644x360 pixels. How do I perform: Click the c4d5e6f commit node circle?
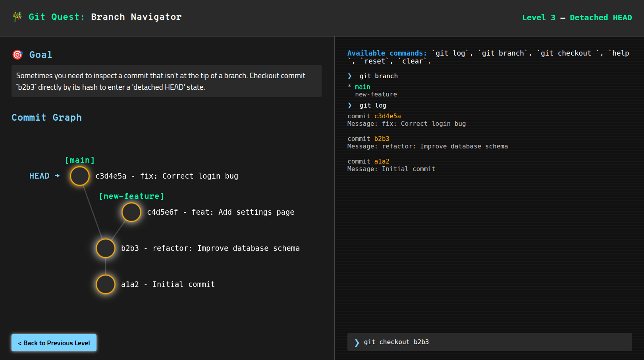coord(131,212)
